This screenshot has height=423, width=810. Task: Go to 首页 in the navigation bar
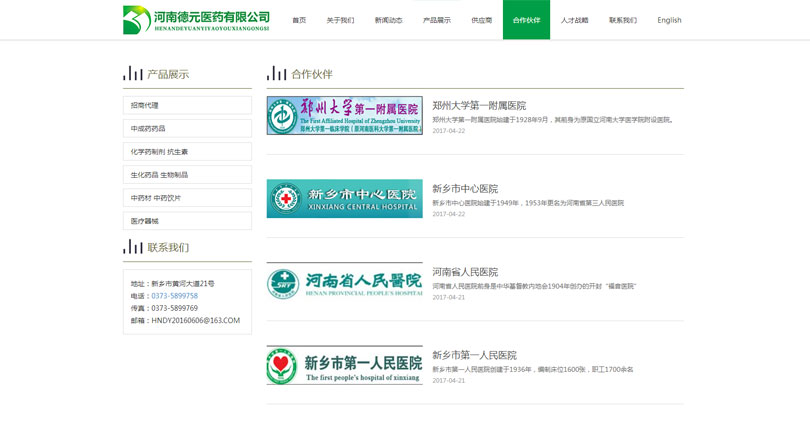(x=299, y=20)
